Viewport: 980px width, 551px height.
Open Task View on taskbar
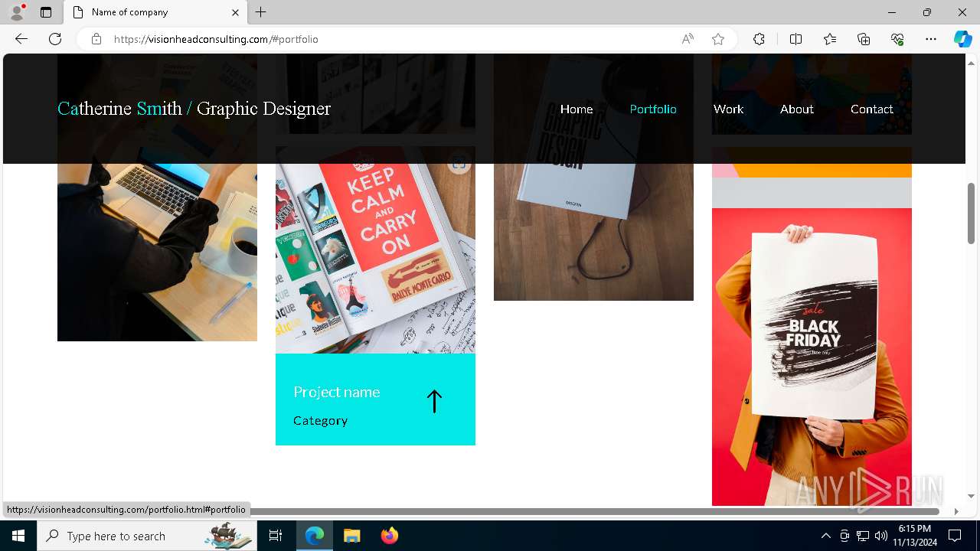[x=276, y=536]
